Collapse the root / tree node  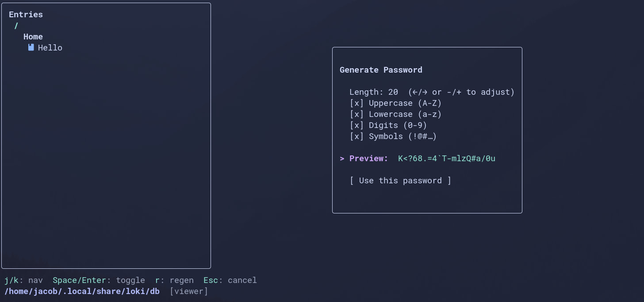pos(16,26)
